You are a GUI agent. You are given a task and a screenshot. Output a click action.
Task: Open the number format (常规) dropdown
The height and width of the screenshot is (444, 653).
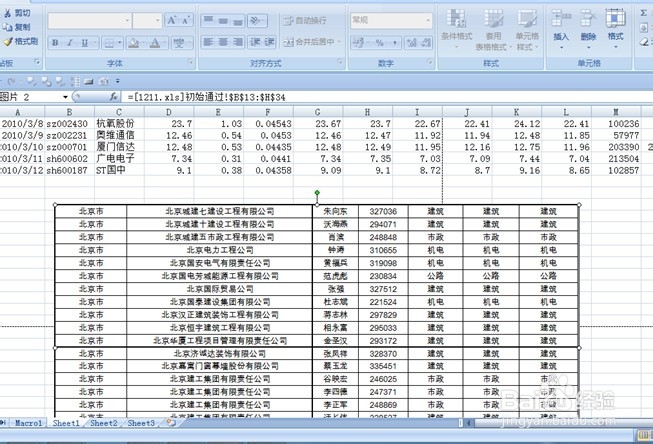(428, 20)
